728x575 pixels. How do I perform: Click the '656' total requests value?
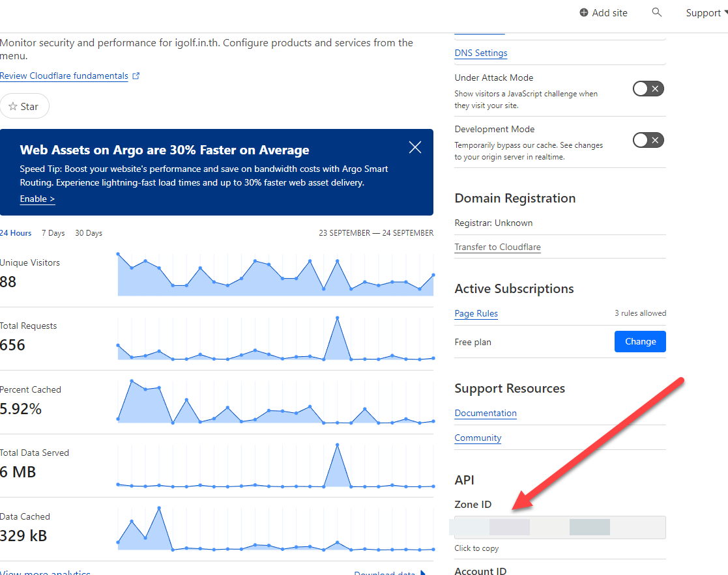(x=12, y=345)
